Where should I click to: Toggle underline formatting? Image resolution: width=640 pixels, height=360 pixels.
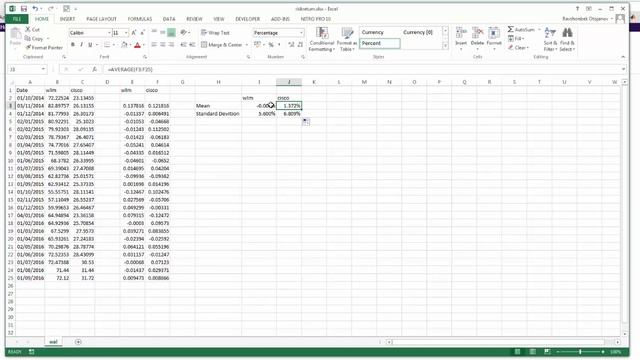(90, 44)
